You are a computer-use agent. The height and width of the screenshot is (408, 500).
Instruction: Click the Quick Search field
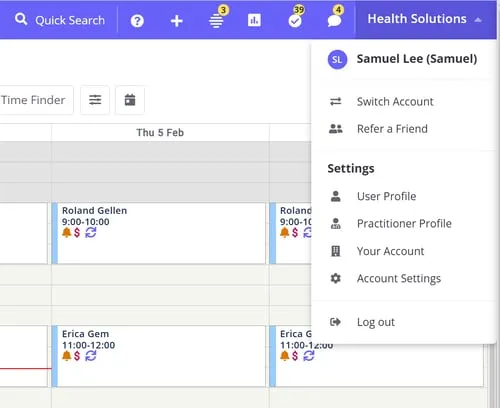(60, 20)
